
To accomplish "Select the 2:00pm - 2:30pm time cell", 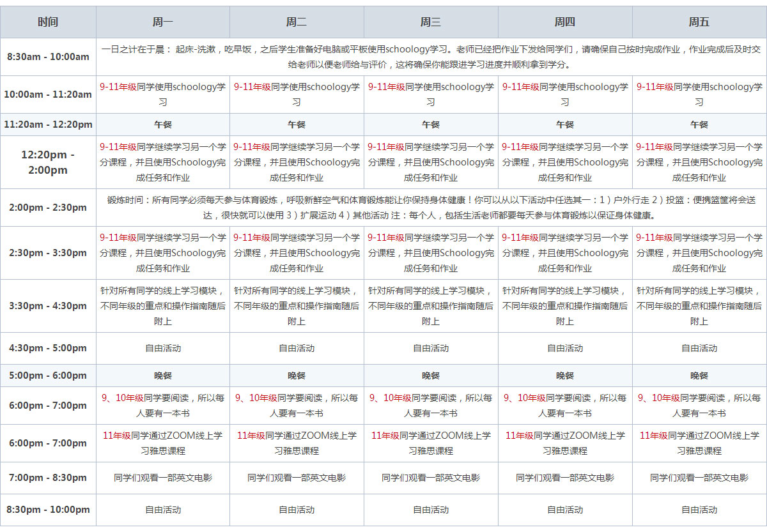I will (x=48, y=208).
